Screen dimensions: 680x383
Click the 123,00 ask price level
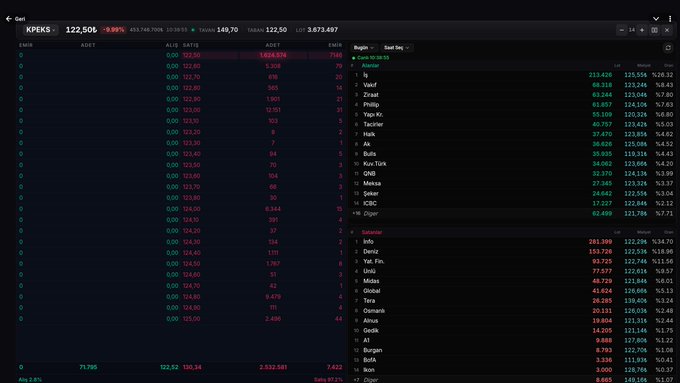[x=191, y=110]
